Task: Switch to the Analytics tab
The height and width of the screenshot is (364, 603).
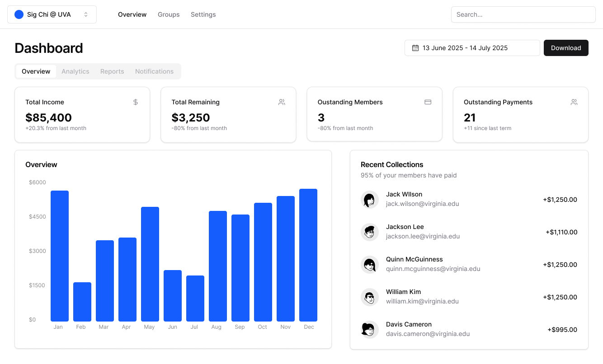Action: tap(75, 71)
